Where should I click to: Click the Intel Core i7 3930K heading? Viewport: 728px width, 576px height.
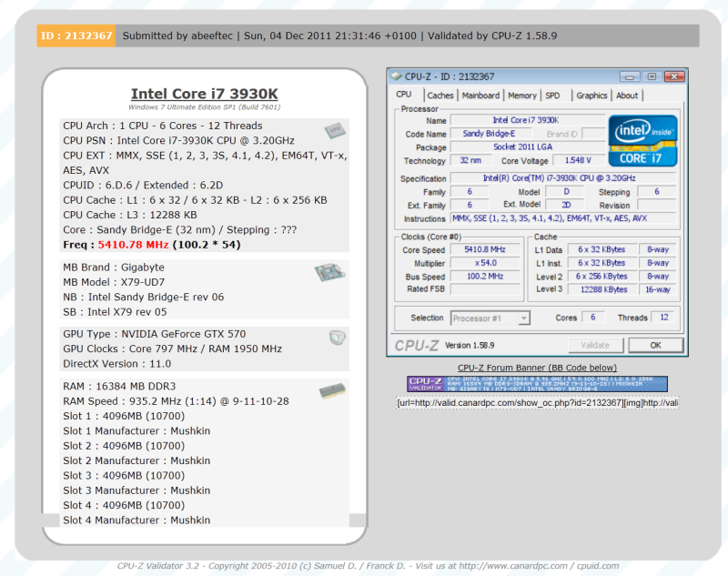tap(205, 94)
